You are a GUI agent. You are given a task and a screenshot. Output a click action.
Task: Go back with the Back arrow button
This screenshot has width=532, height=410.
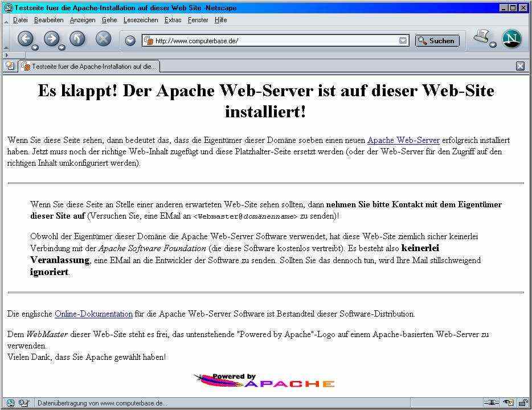25,38
